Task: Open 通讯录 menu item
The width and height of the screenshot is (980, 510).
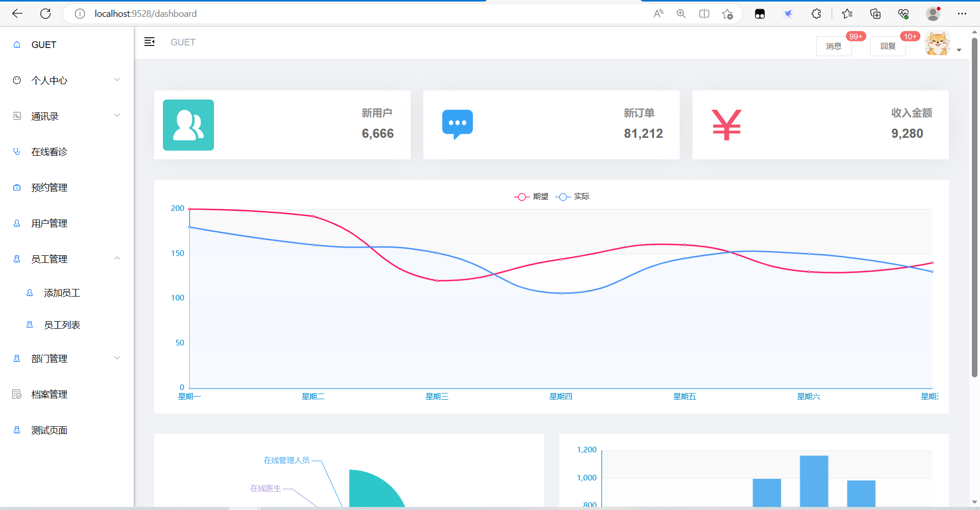Action: [x=67, y=116]
